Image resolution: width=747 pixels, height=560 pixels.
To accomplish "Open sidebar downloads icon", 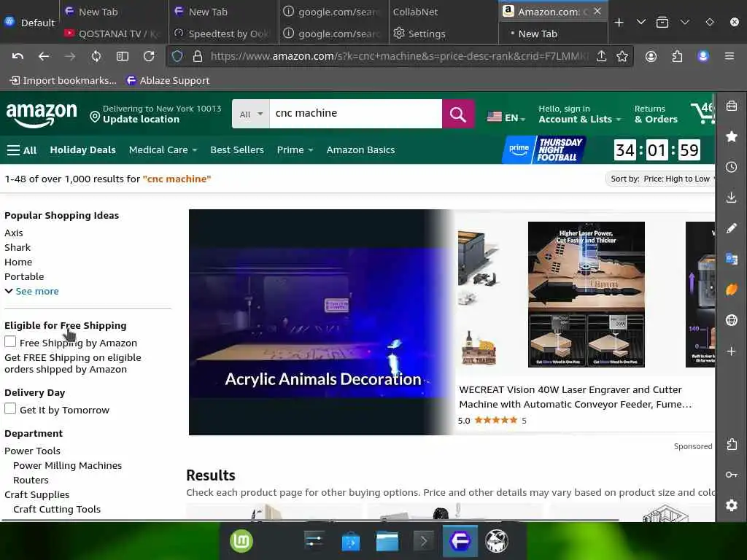I will pos(731,198).
